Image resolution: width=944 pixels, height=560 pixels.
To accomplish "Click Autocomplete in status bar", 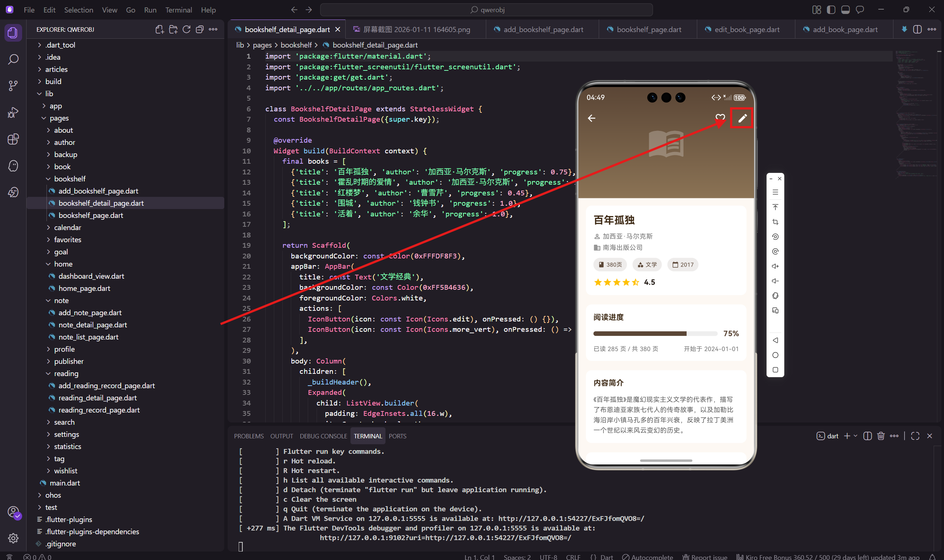I will 647,557.
